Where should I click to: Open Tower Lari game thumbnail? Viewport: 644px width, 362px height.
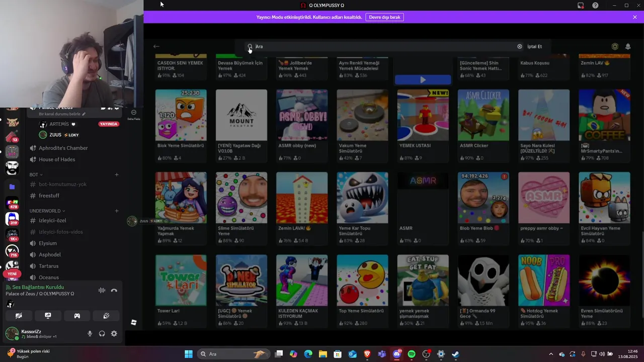pyautogui.click(x=181, y=280)
